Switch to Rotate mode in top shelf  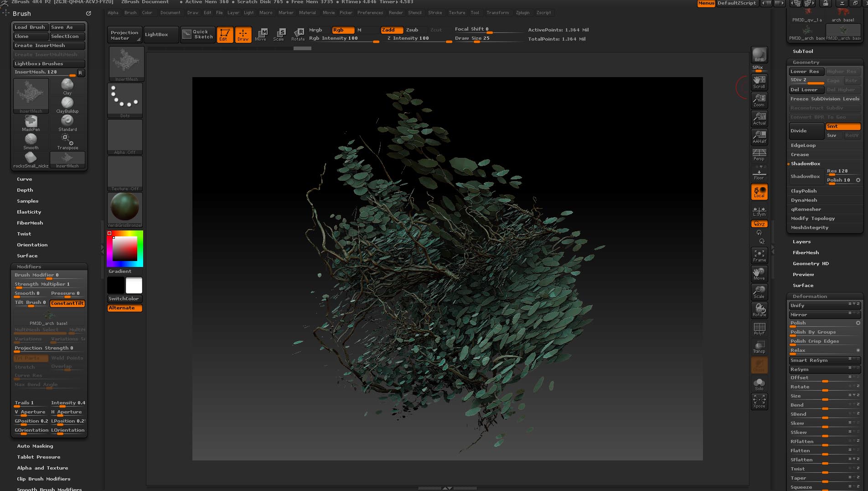click(298, 35)
